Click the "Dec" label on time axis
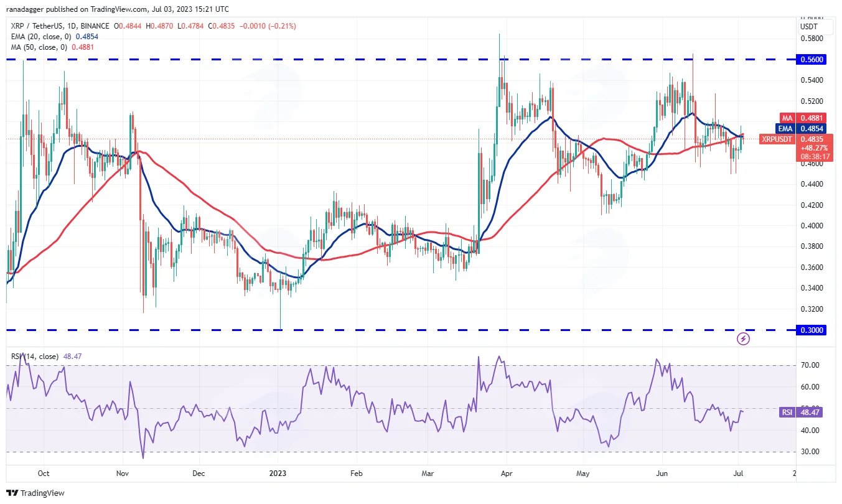Viewport: 842px width, 504px height. tap(199, 473)
